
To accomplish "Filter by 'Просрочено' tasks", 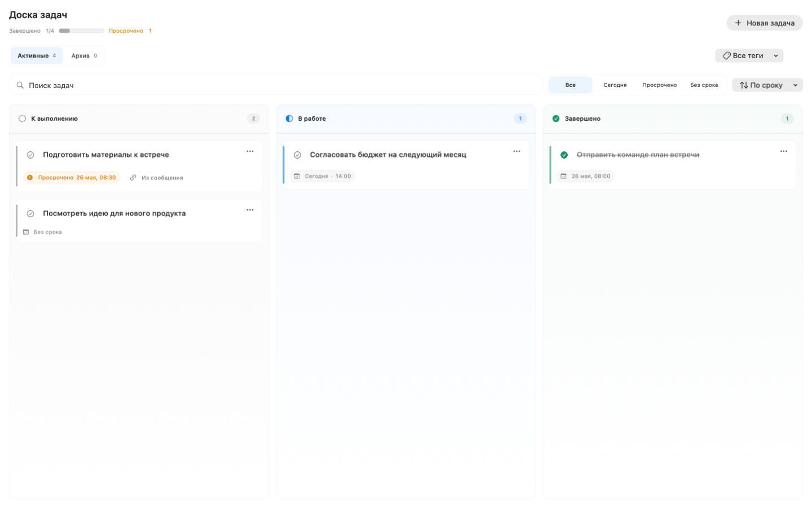I will point(659,85).
